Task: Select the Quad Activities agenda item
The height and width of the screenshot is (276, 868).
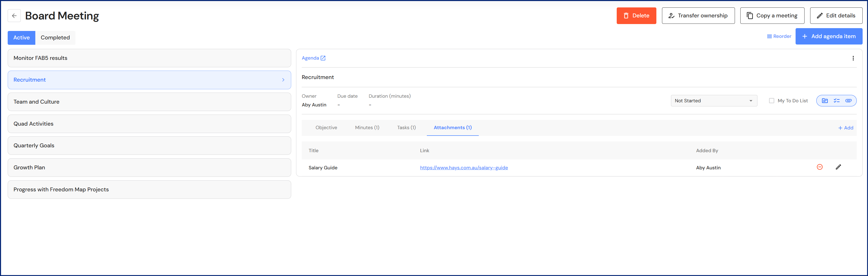Action: coord(149,124)
